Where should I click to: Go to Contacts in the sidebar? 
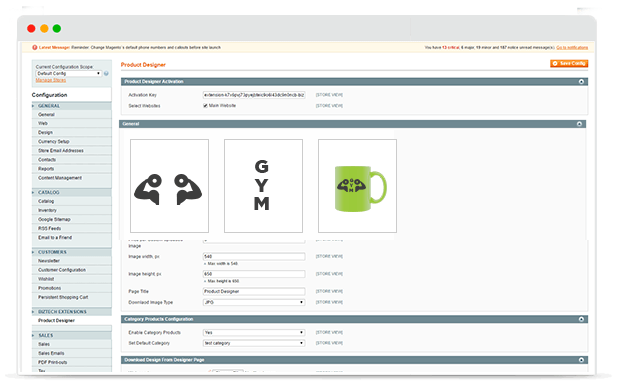pyautogui.click(x=47, y=160)
